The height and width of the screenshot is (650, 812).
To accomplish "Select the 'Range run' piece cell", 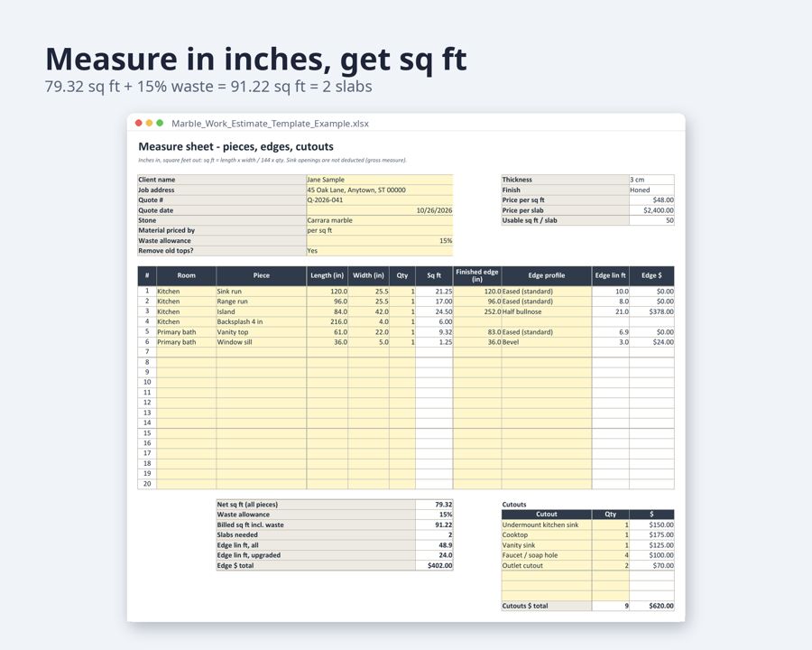I will point(261,302).
